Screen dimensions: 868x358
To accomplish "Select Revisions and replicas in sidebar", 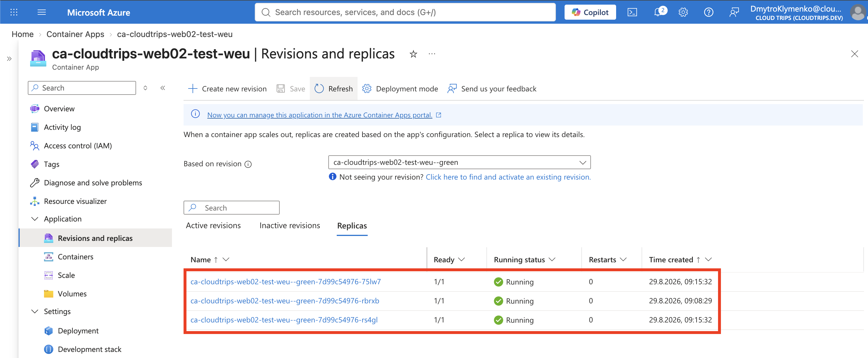I will 96,238.
